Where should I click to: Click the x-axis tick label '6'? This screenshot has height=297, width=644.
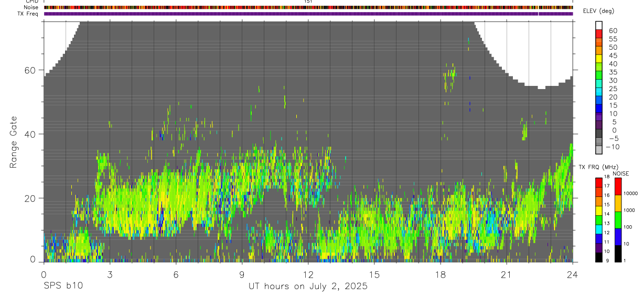point(176,274)
